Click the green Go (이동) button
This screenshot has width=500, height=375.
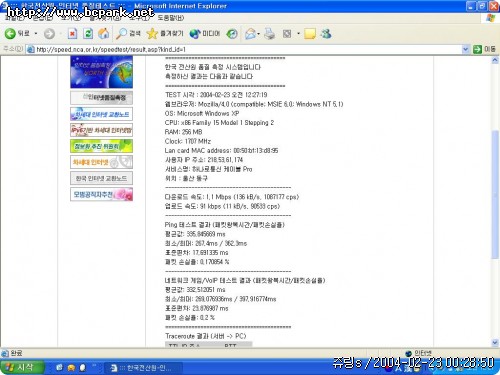484,49
